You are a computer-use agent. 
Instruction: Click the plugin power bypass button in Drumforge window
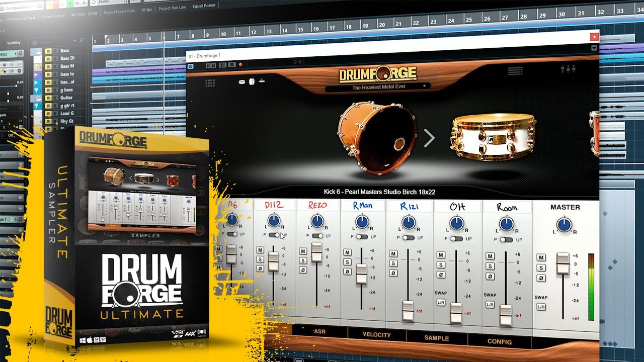[191, 66]
